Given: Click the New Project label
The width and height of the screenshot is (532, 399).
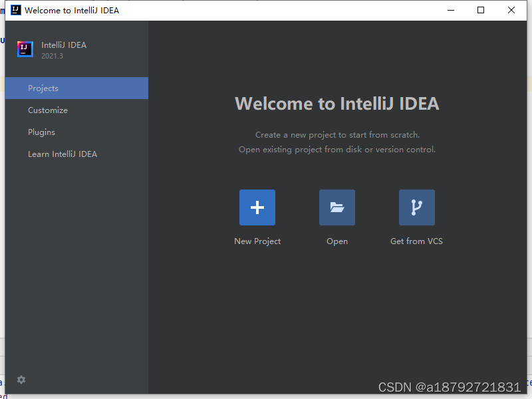Looking at the screenshot, I should coord(257,241).
